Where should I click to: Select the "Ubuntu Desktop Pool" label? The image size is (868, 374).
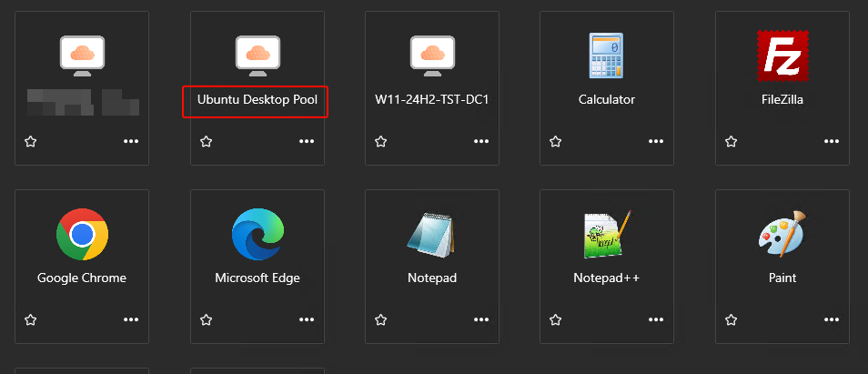click(x=257, y=100)
